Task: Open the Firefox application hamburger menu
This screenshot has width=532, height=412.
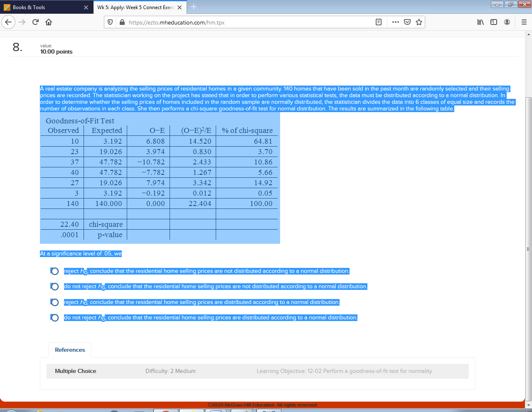Action: [x=524, y=22]
